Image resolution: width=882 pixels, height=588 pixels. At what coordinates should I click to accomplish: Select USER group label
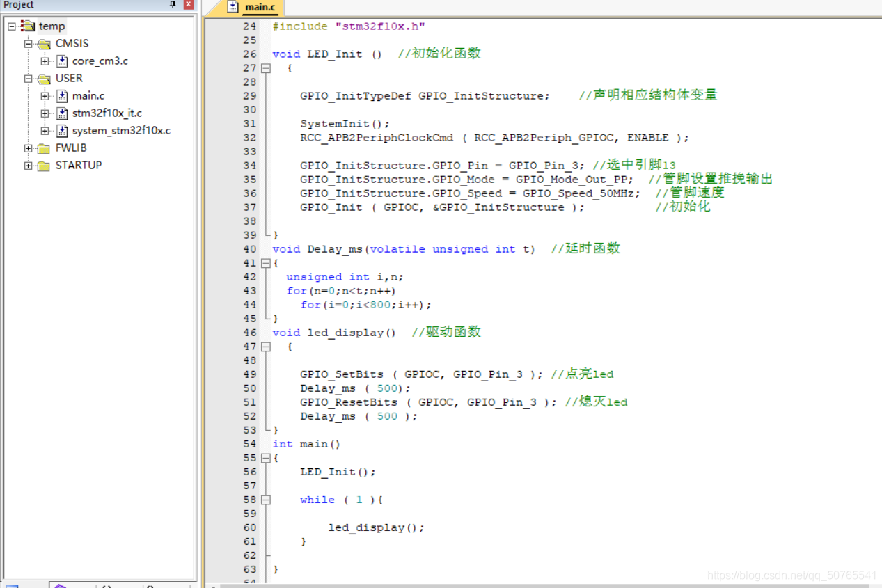click(69, 79)
